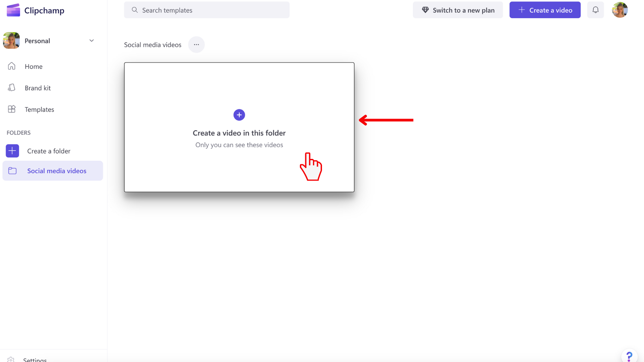The image size is (644, 362).
Task: Click the notification bell icon
Action: [x=595, y=10]
